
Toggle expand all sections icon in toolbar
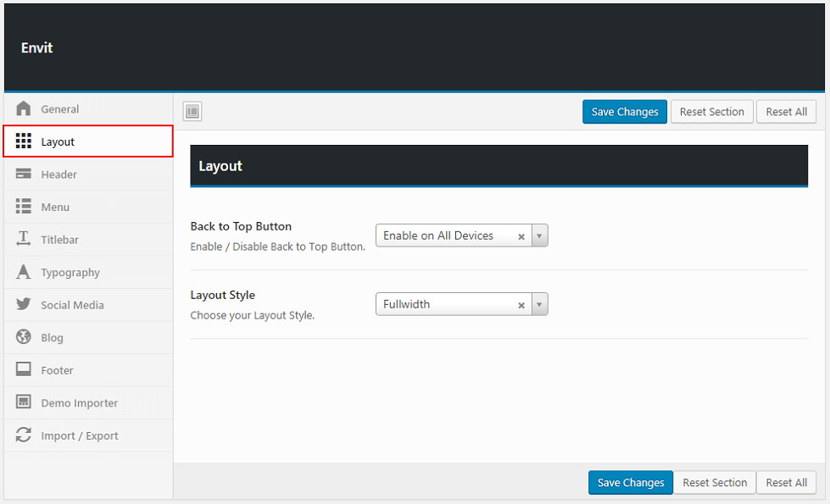(192, 112)
